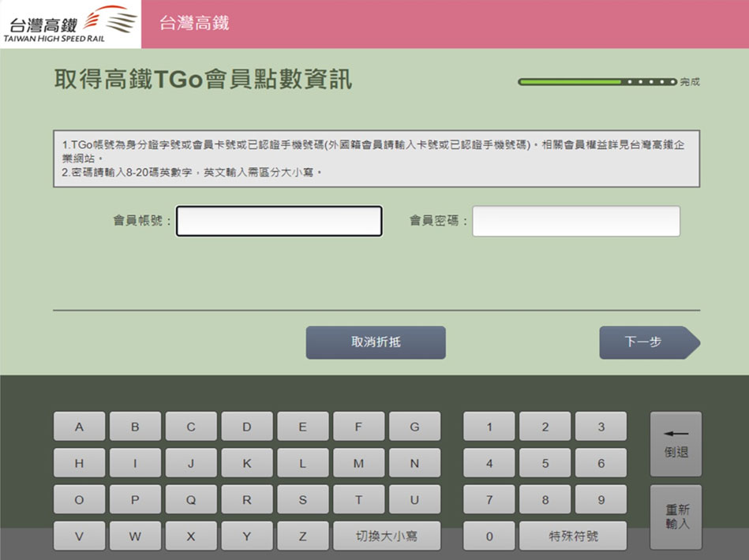Open special symbols with 特殊符號 key
The height and width of the screenshot is (560, 749).
[573, 536]
